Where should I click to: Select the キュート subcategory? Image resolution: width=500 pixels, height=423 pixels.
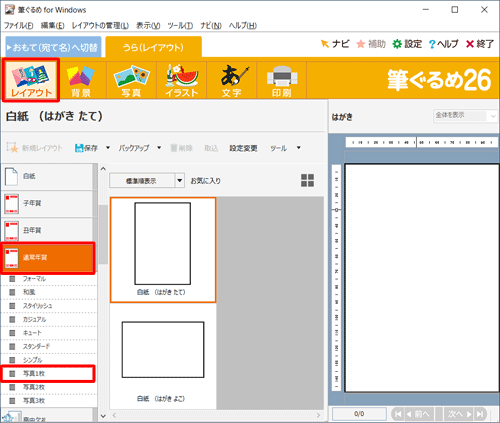[x=49, y=333]
